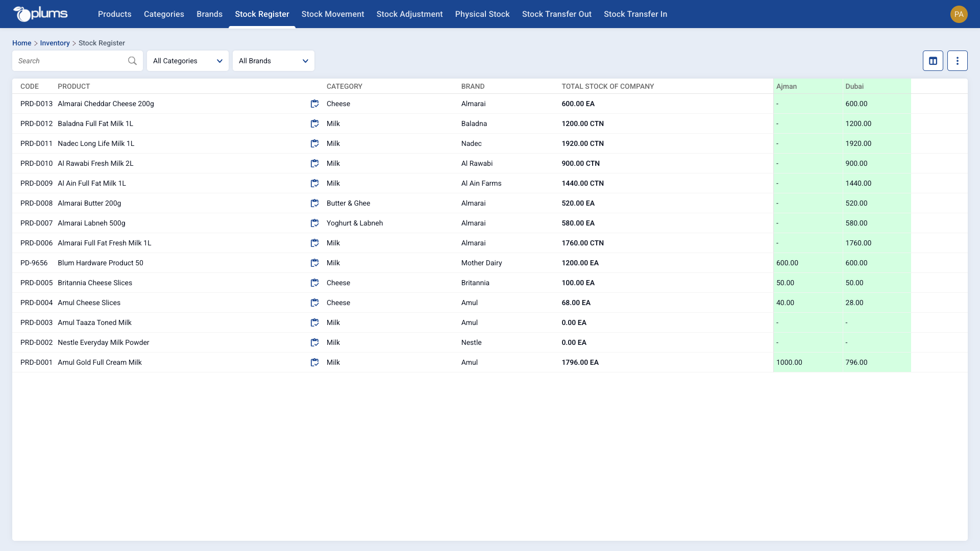The width and height of the screenshot is (980, 551).
Task: Go to Stock Adjustment tab
Action: (x=409, y=14)
